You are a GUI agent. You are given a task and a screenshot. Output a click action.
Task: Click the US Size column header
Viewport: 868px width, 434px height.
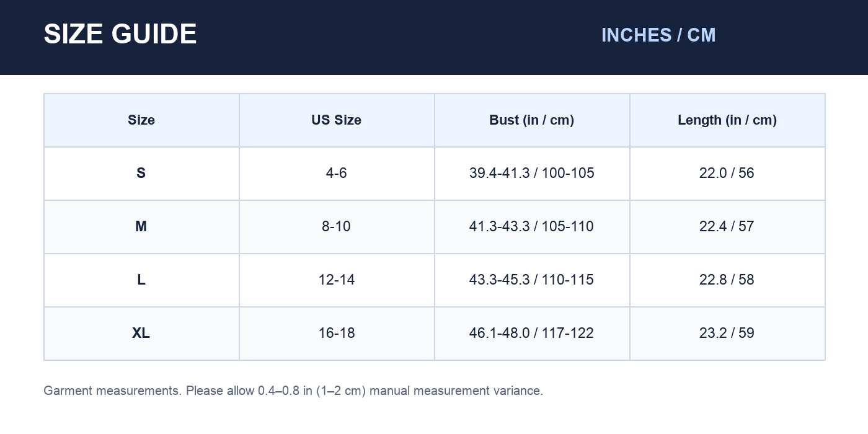click(x=337, y=120)
